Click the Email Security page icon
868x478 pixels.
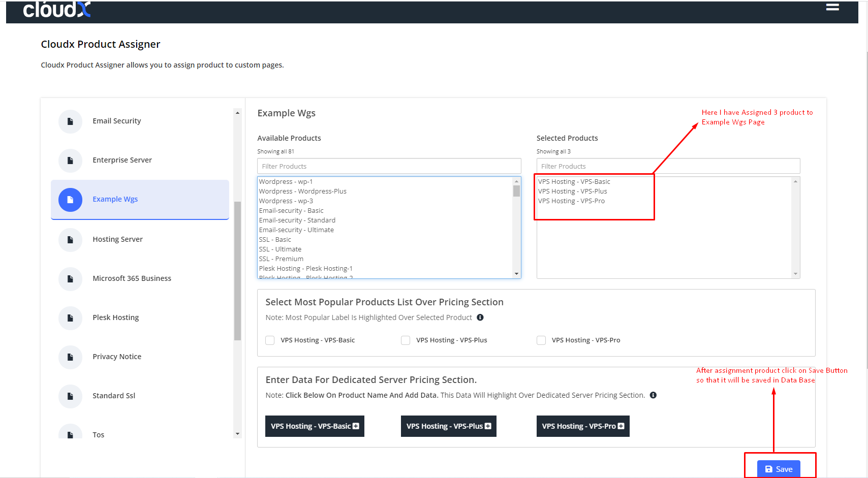[x=70, y=121]
